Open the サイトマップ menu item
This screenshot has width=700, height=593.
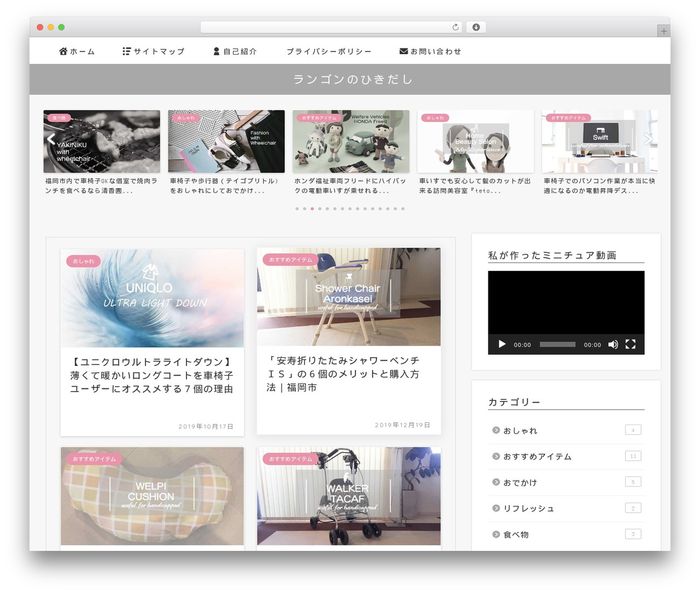point(154,51)
